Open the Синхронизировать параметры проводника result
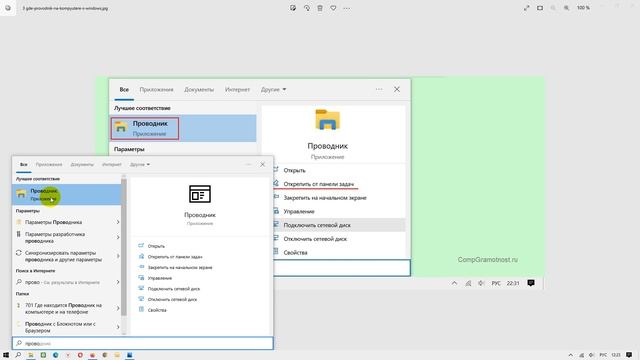 pos(63,256)
